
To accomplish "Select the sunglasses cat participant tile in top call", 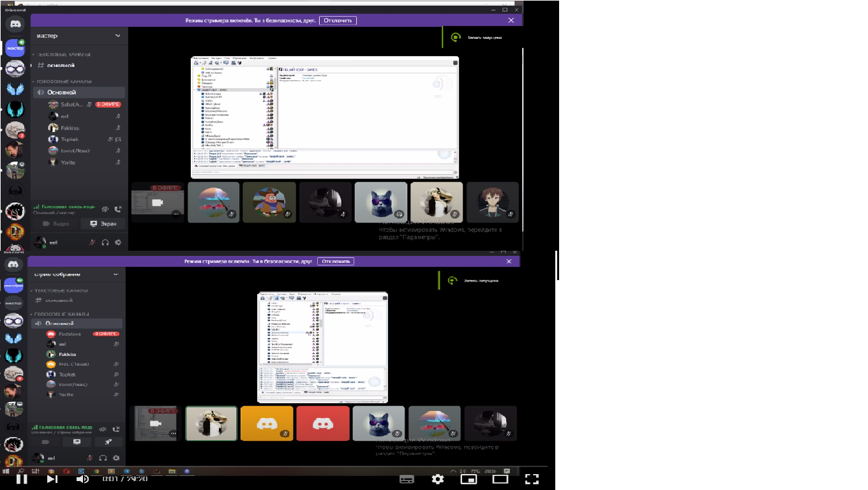I will click(x=380, y=202).
